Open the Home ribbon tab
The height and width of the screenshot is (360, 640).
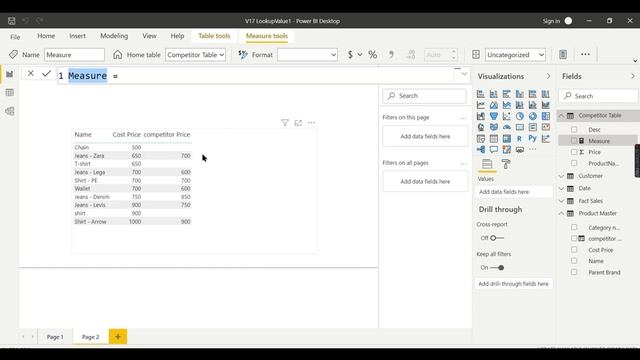46,36
